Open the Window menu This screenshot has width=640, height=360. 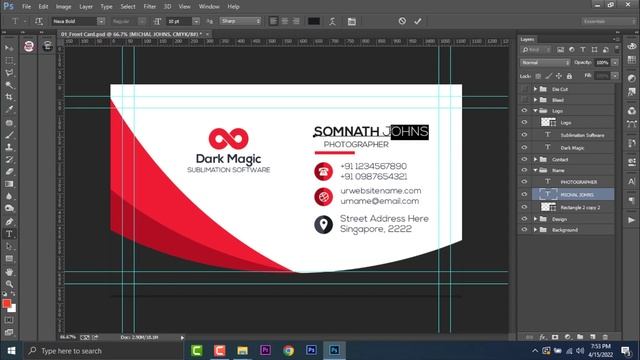pos(209,7)
